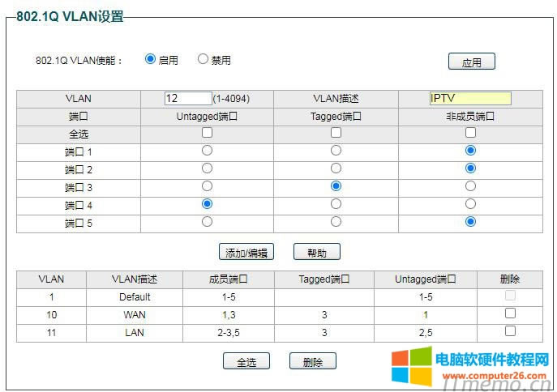The height and width of the screenshot is (392, 557).
Task: Set 端口 5 to Untagged
Action: 207,222
